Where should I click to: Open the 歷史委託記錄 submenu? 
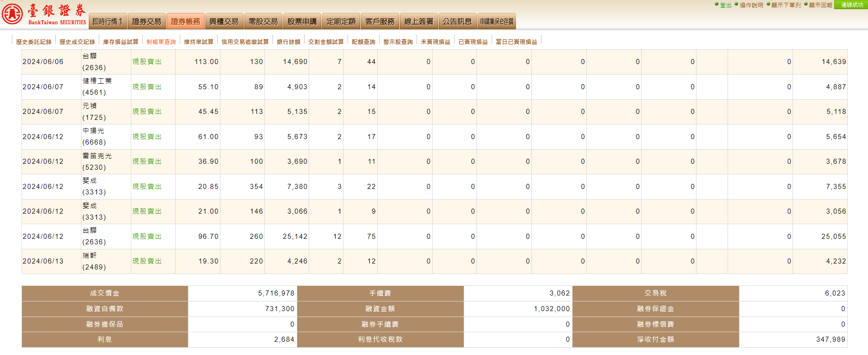pyautogui.click(x=34, y=42)
